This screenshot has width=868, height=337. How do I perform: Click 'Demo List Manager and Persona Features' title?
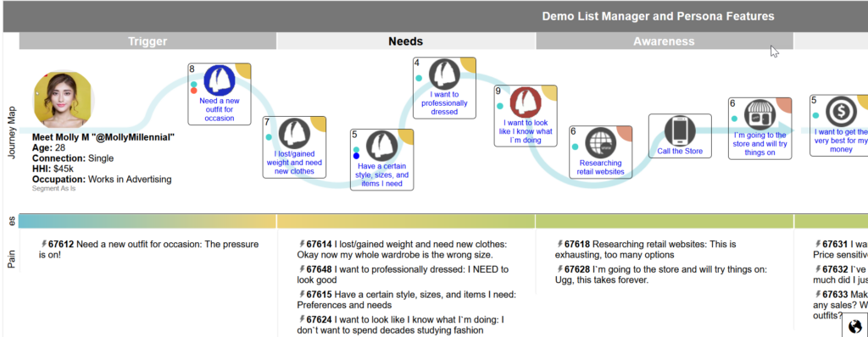pos(658,16)
